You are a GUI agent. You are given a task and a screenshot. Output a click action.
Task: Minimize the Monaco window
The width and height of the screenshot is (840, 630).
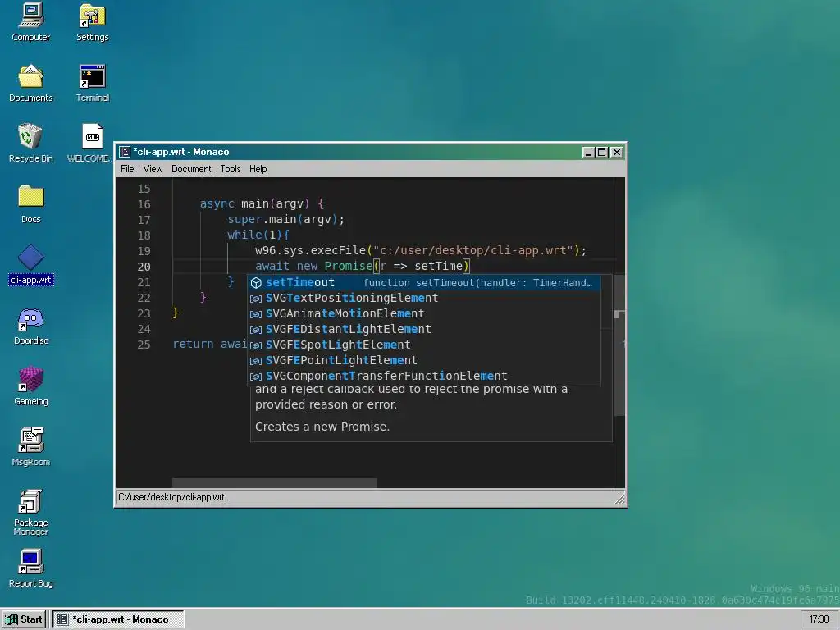pyautogui.click(x=587, y=152)
